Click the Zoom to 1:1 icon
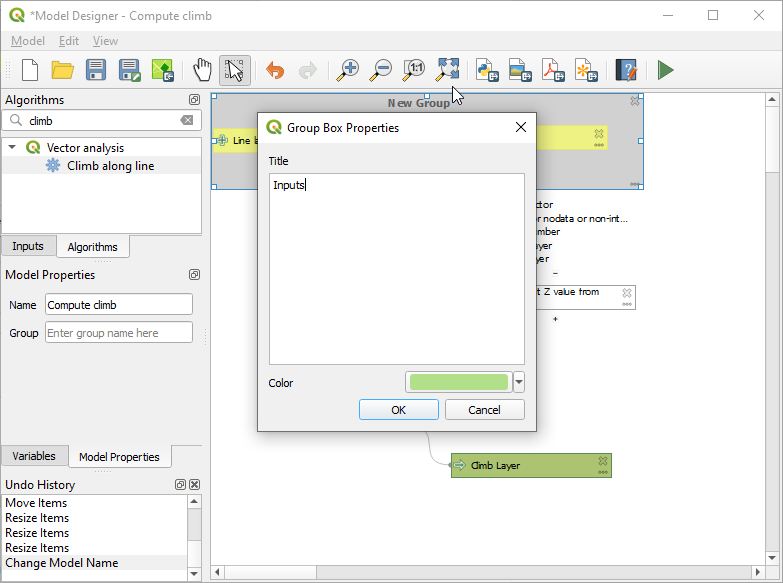 pyautogui.click(x=414, y=70)
